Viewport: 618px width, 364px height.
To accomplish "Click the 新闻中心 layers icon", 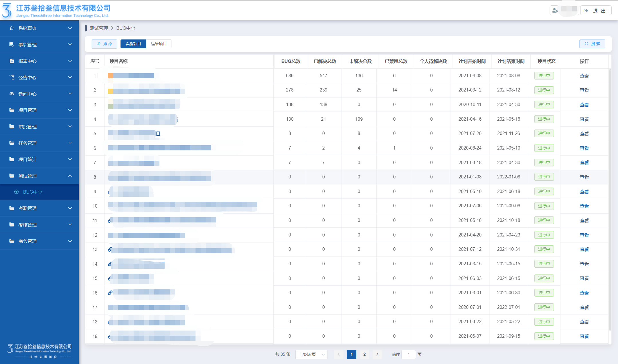I will pyautogui.click(x=12, y=94).
